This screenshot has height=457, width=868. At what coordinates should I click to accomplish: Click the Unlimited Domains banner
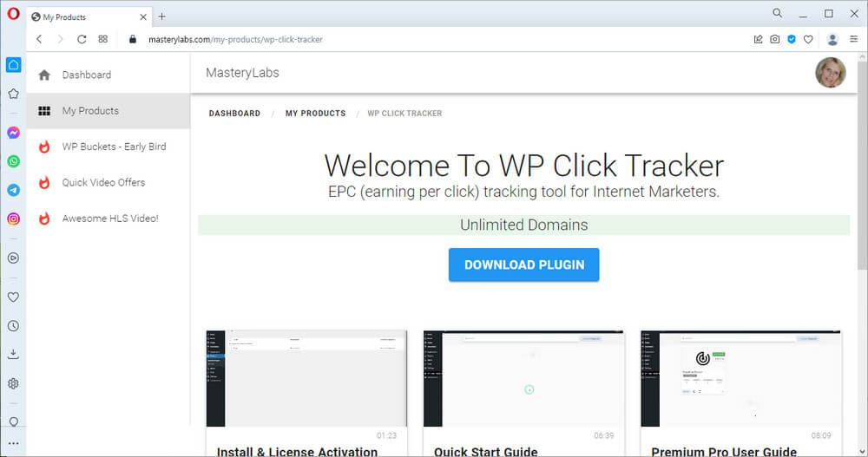pyautogui.click(x=523, y=225)
